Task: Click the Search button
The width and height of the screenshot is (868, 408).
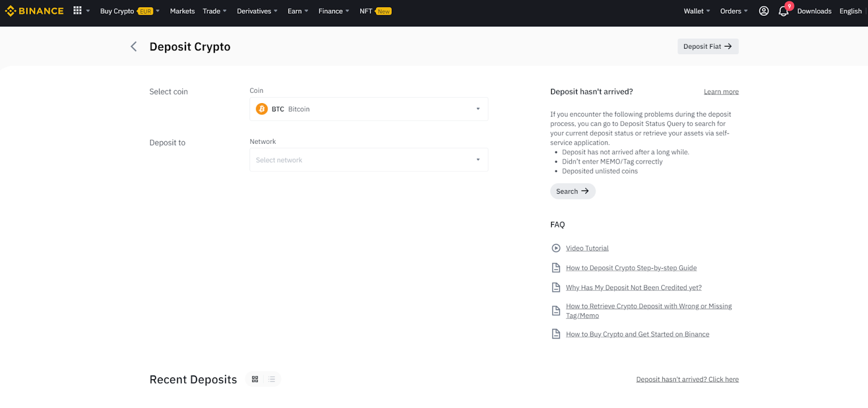Action: tap(573, 192)
